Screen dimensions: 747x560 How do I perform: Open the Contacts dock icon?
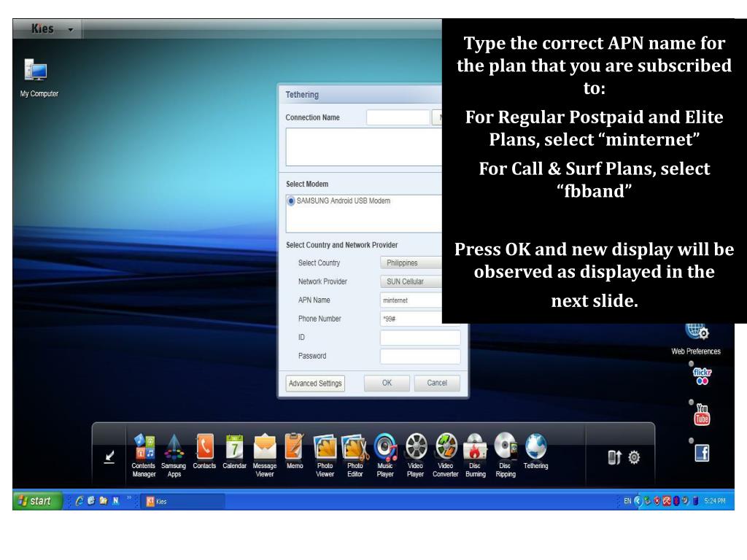pos(204,451)
